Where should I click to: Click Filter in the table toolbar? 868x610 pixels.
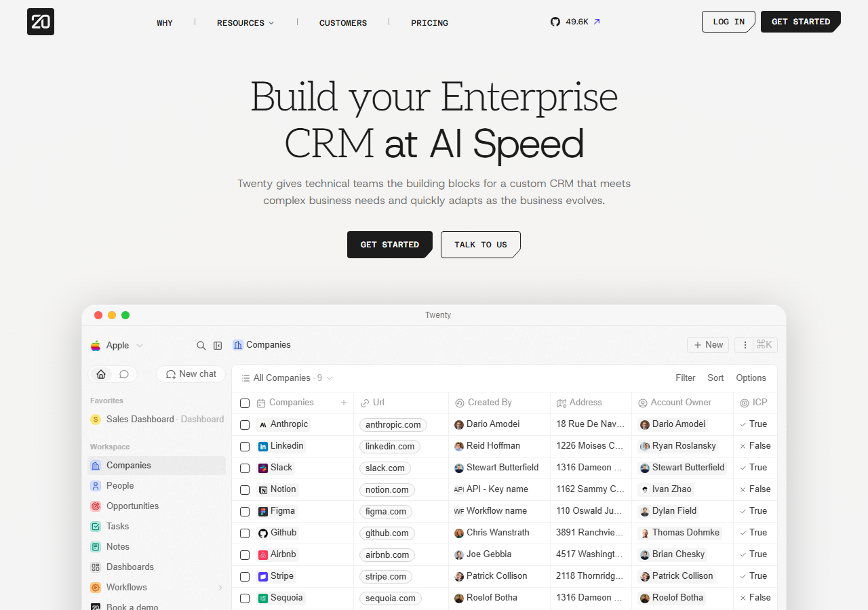tap(686, 378)
